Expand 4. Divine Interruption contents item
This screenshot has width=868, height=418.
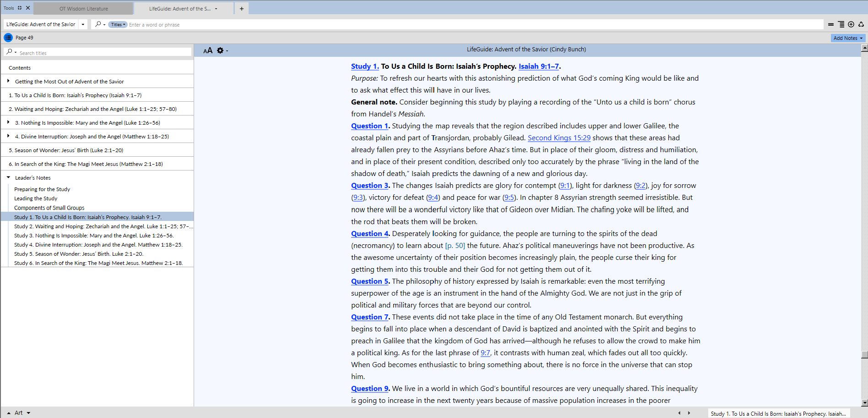[8, 136]
